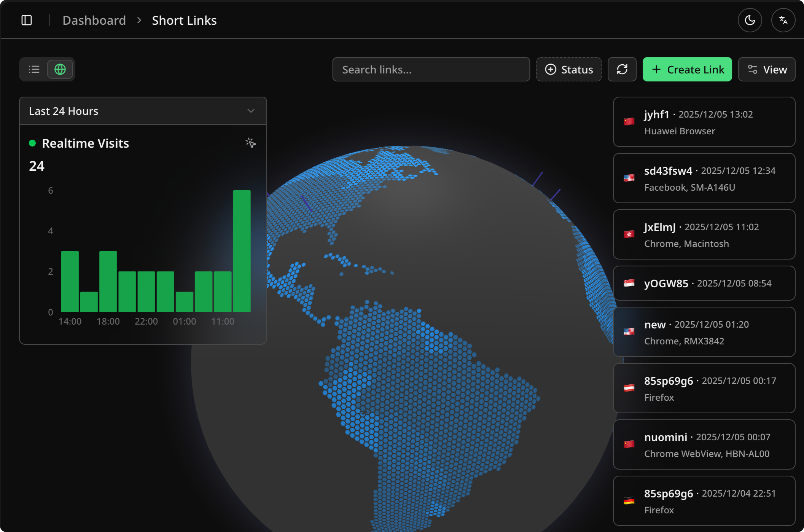Click the German flag on last entry

pos(629,501)
